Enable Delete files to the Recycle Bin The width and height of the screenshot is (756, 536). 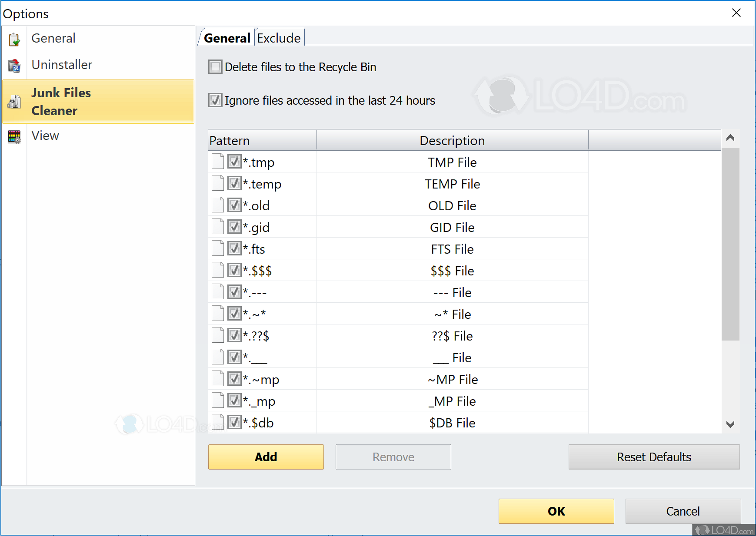coord(215,66)
